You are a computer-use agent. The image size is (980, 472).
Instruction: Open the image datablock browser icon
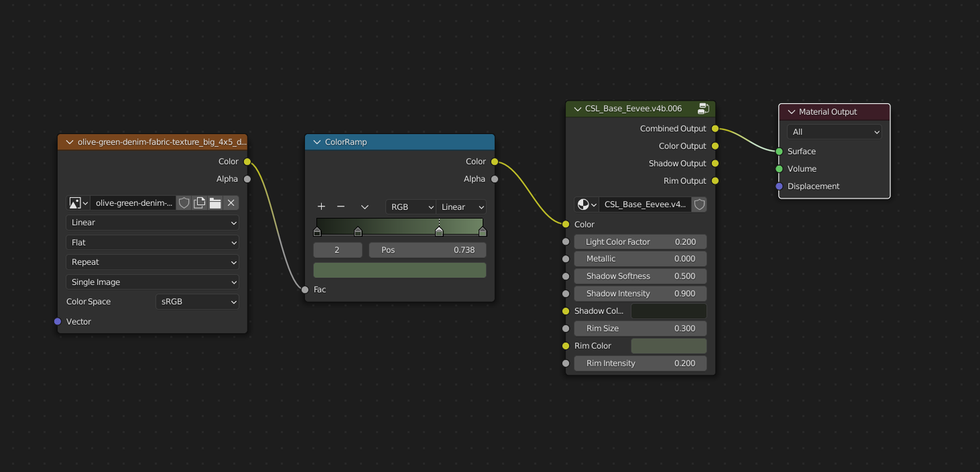click(78, 202)
